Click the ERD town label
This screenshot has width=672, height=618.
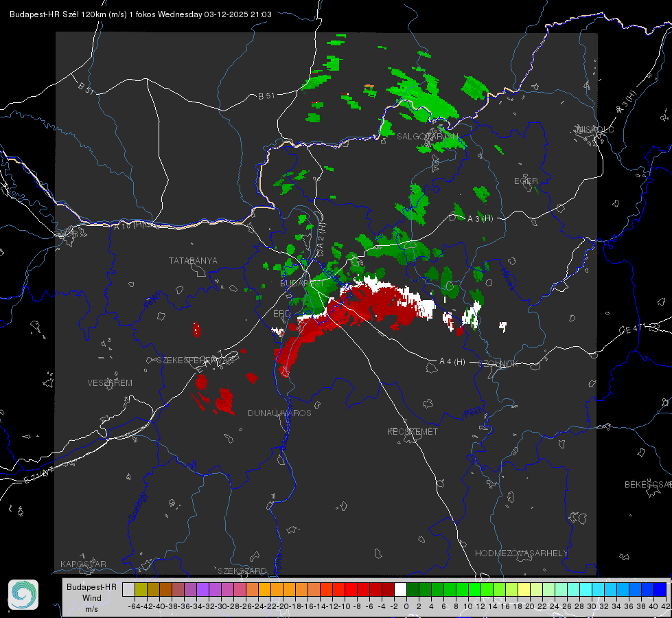pyautogui.click(x=281, y=314)
